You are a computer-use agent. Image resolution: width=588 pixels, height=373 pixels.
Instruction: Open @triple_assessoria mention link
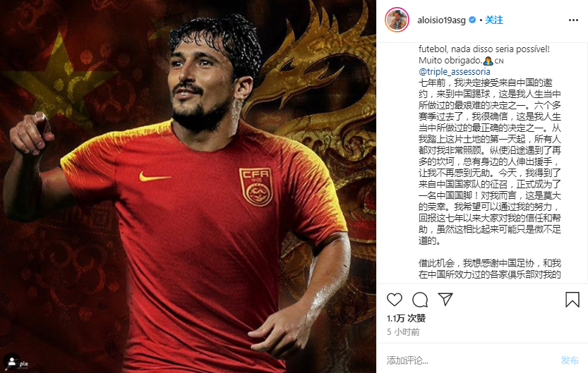[454, 71]
